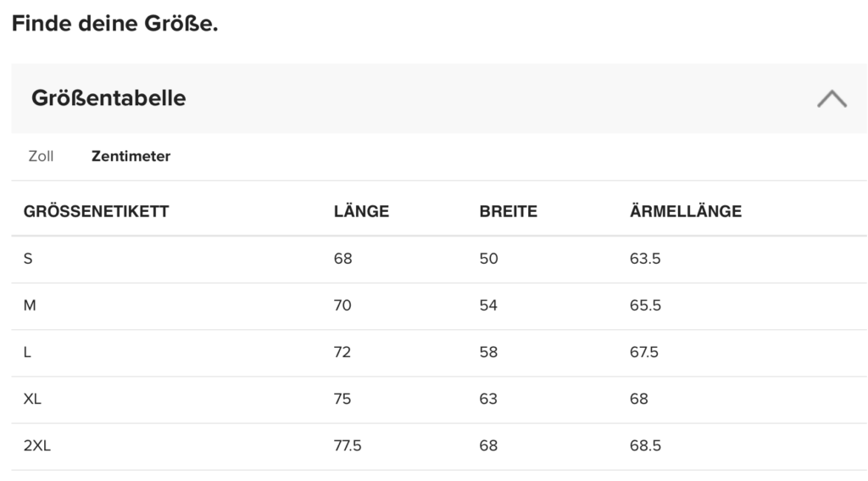Select the size S row label

pyautogui.click(x=28, y=259)
